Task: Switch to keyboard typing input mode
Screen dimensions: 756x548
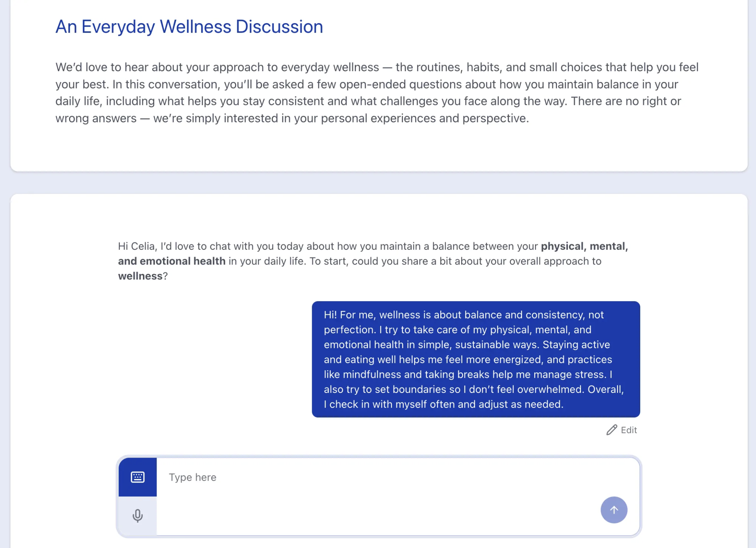Action: click(137, 477)
